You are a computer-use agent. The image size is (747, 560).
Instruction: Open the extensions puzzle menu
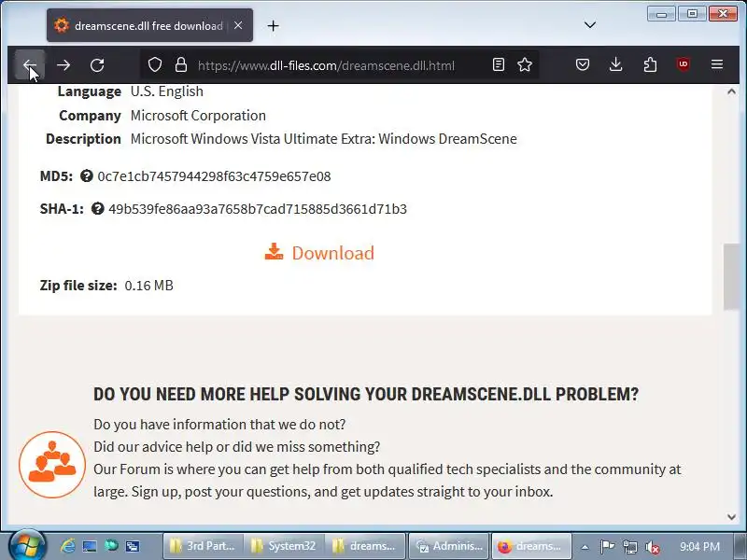coord(650,64)
